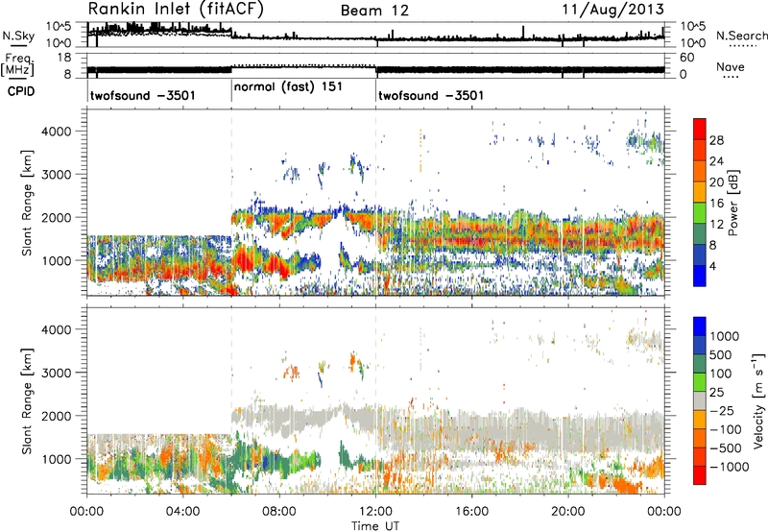This screenshot has height=532, width=768.
Task: Click the velocity color bar '500' label
Action: (x=721, y=355)
